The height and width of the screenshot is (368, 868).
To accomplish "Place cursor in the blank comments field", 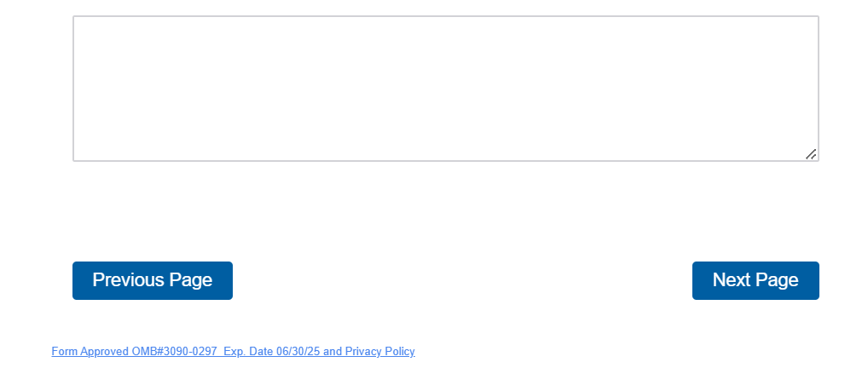I will coord(445,88).
